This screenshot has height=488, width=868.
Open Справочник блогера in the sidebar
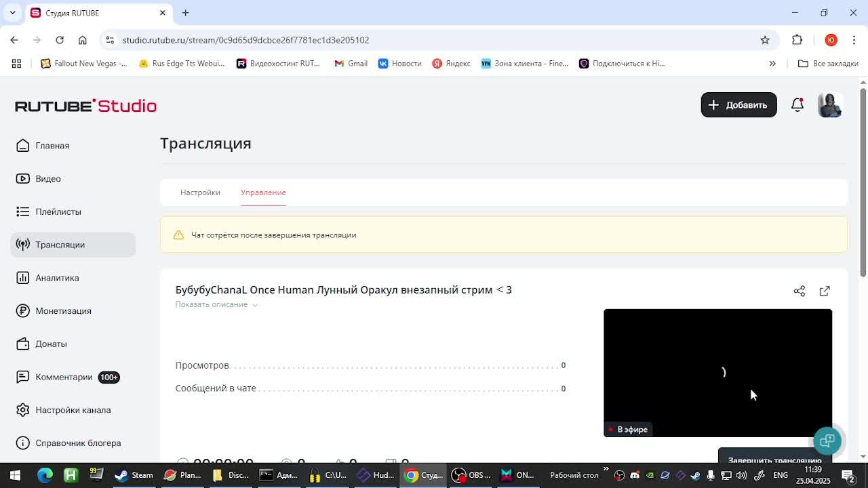(x=73, y=443)
